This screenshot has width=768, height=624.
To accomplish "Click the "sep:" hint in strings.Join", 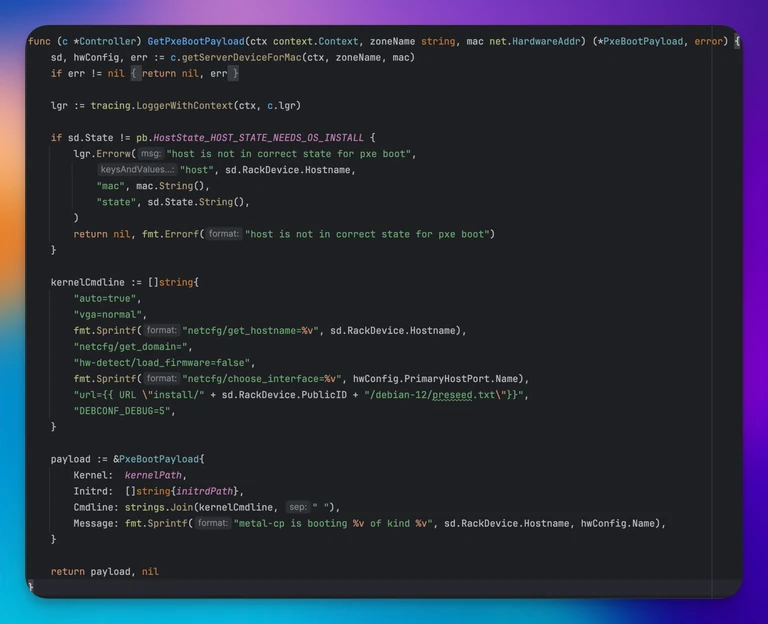I will pos(297,507).
